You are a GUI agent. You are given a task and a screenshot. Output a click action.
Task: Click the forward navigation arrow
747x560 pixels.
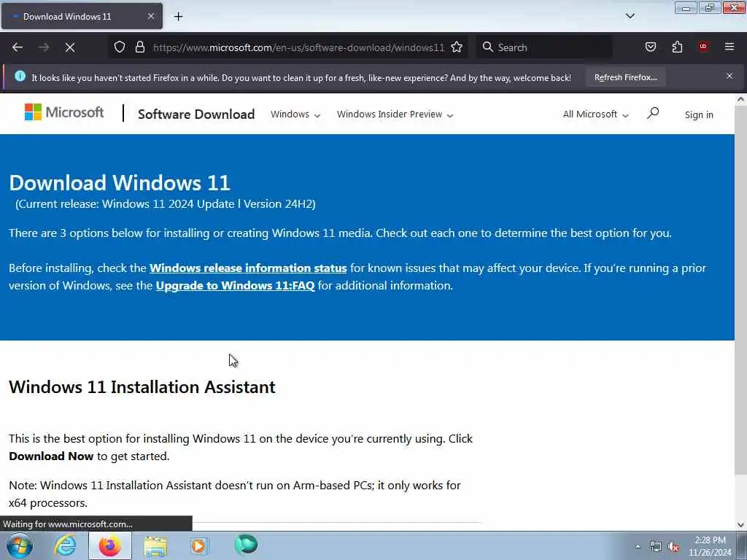point(44,47)
